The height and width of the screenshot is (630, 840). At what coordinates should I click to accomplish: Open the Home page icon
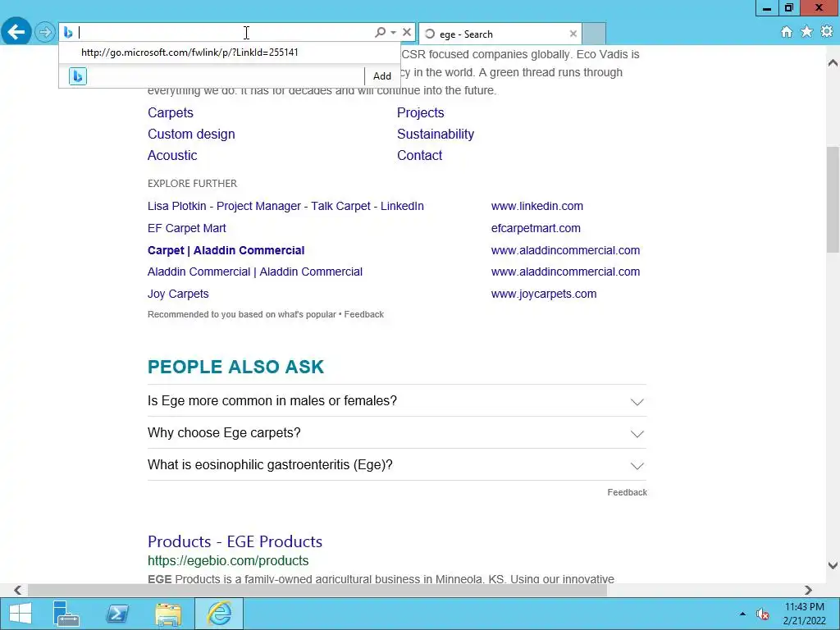point(787,32)
